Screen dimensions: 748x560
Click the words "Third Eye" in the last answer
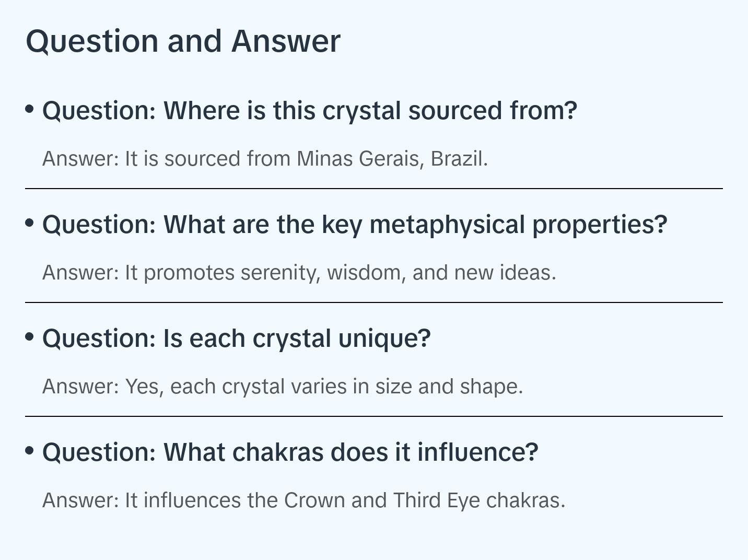pyautogui.click(x=436, y=500)
